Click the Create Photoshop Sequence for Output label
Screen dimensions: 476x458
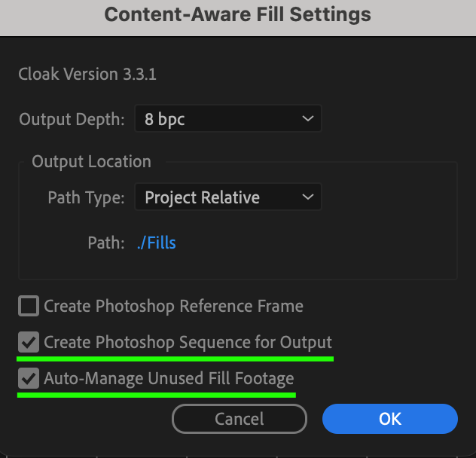tap(188, 343)
